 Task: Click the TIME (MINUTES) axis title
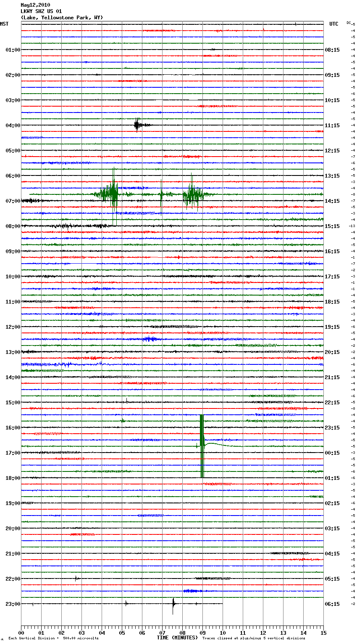click(x=177, y=638)
